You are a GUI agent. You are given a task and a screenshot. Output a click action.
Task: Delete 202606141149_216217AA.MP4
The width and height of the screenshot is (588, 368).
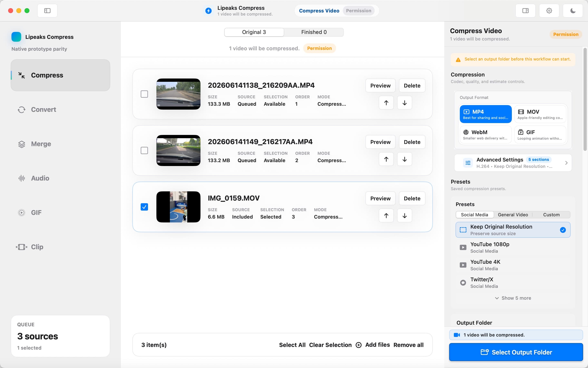(x=412, y=142)
